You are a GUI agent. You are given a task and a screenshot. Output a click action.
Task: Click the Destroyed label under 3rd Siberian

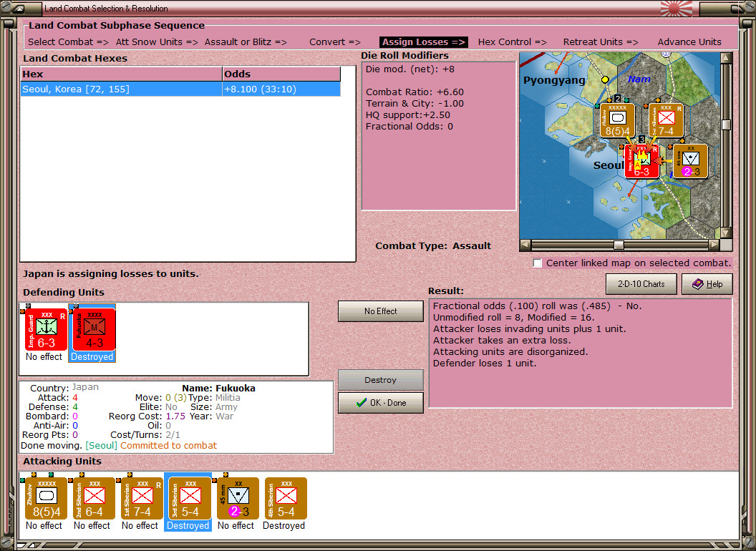coord(188,525)
